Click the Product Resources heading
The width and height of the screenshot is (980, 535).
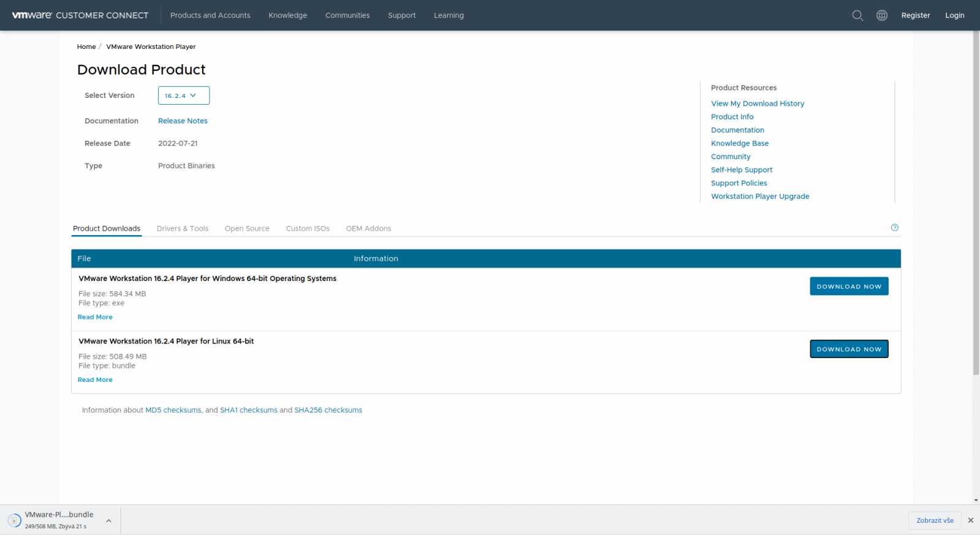[744, 88]
